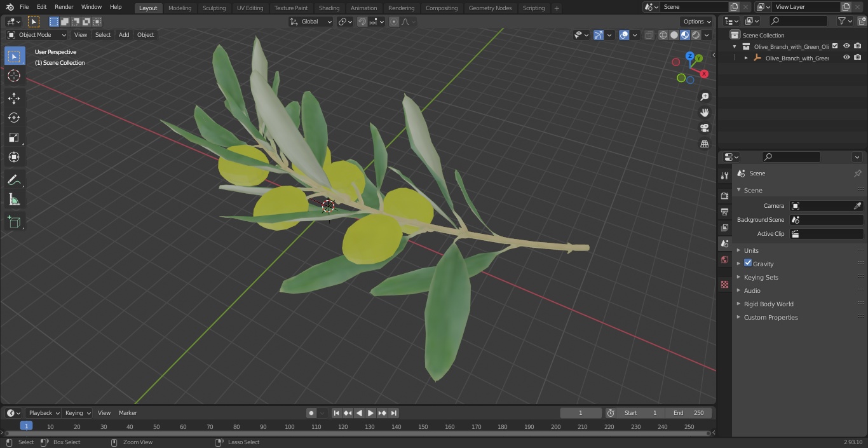Open the timeline Playback popover

tap(43, 413)
